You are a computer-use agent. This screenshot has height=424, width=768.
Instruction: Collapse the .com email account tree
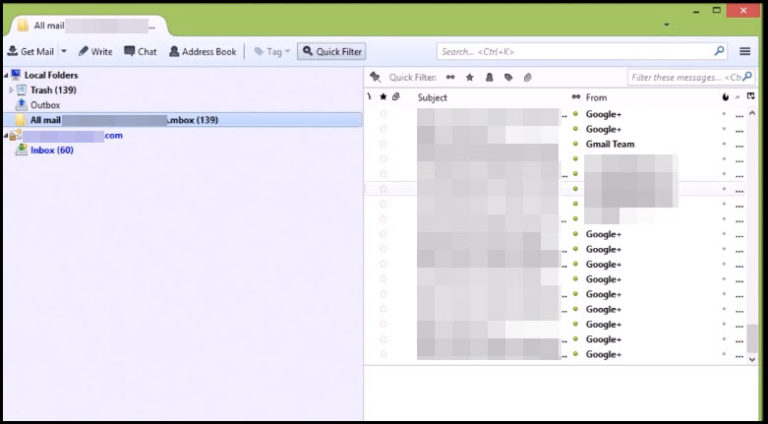6,136
